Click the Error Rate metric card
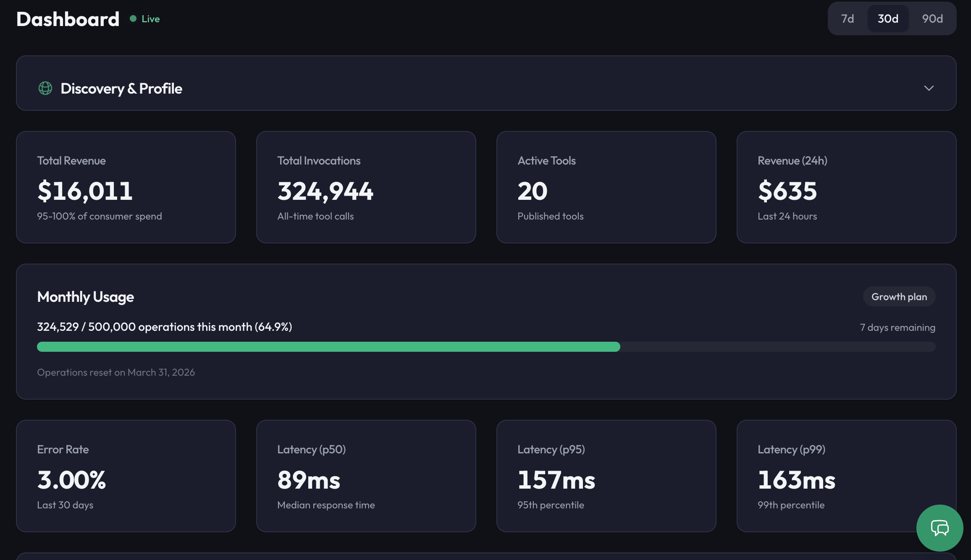 [126, 476]
